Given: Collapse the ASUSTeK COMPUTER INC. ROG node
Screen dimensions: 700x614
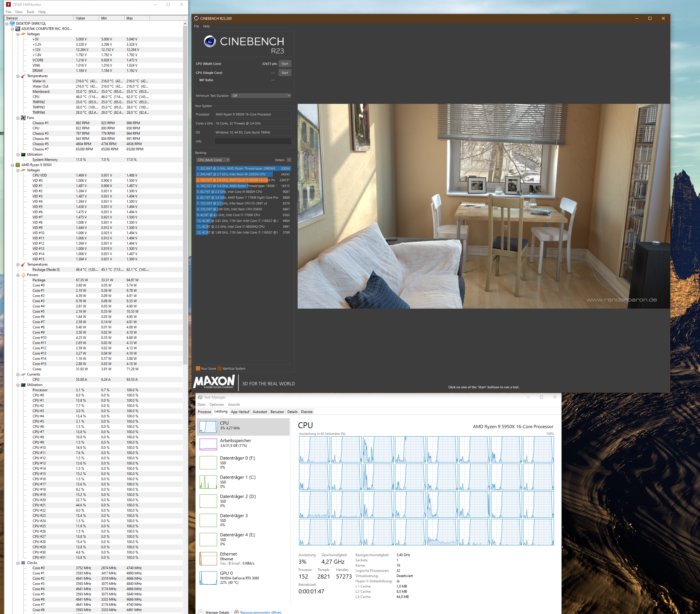Looking at the screenshot, I should click(12, 29).
